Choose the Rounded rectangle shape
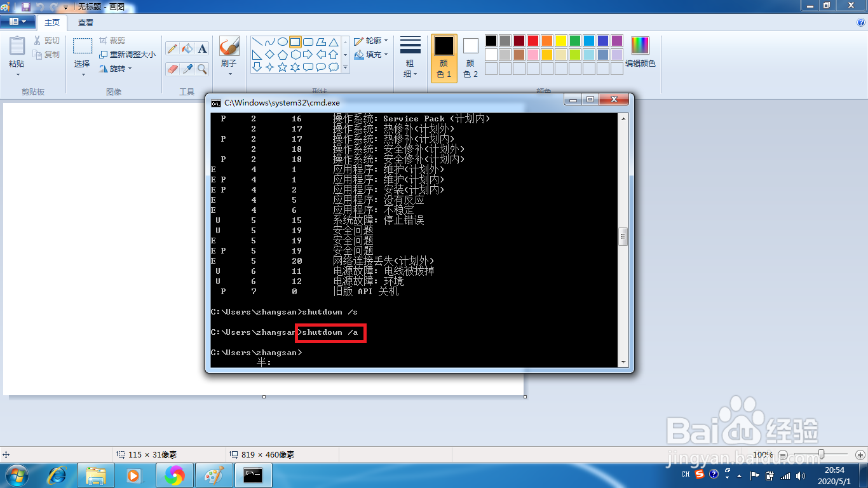This screenshot has height=488, width=868. [308, 42]
